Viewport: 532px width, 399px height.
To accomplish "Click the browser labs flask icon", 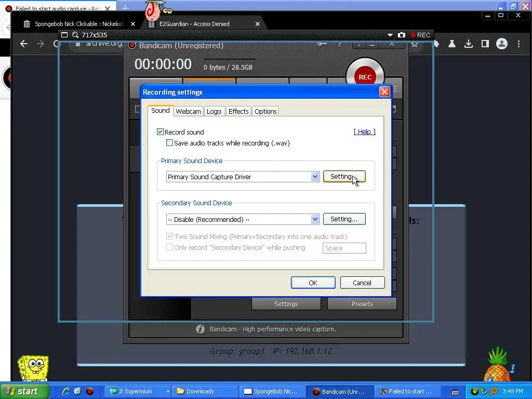I will pyautogui.click(x=452, y=44).
